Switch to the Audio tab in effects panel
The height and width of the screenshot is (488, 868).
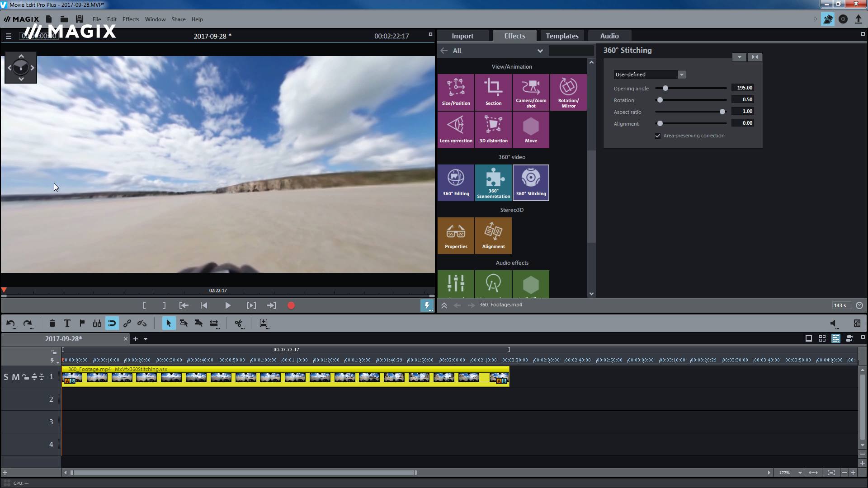click(x=609, y=36)
